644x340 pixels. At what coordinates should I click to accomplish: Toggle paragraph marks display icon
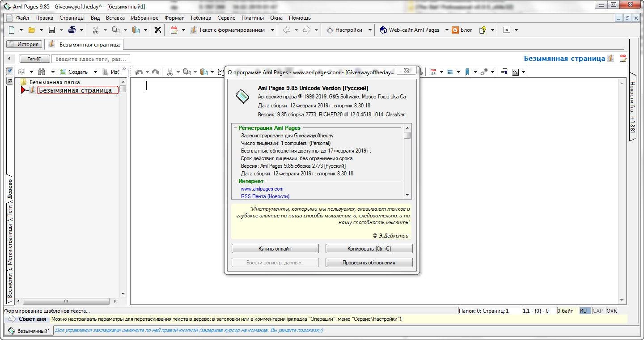504,72
